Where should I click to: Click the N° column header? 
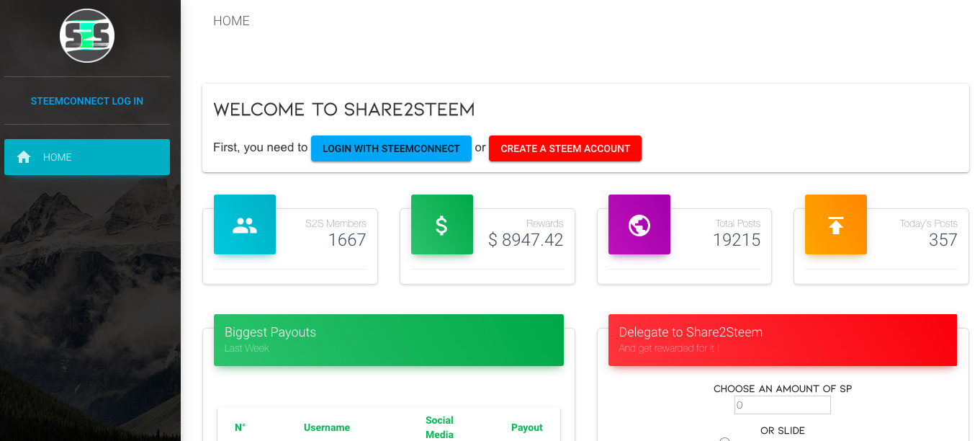coord(240,427)
